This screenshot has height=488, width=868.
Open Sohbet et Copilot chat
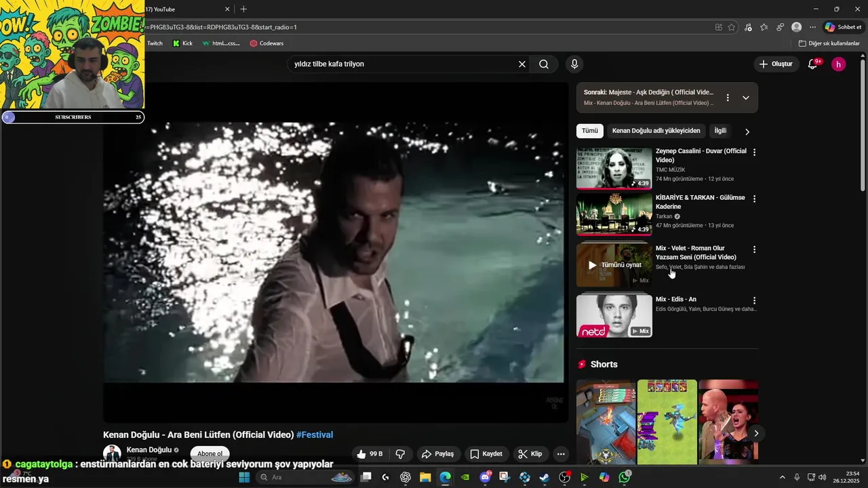[x=843, y=27]
